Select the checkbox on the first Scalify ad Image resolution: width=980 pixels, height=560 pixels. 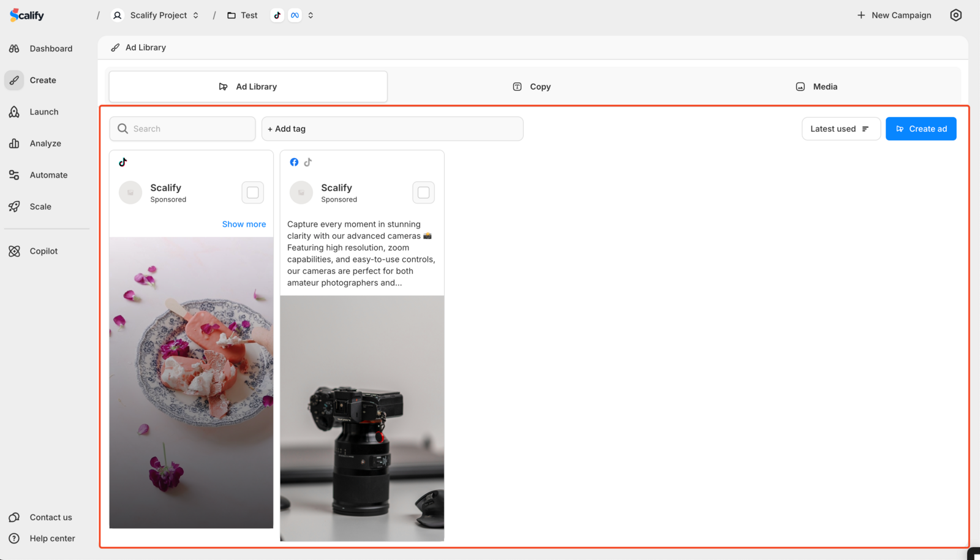click(x=252, y=192)
